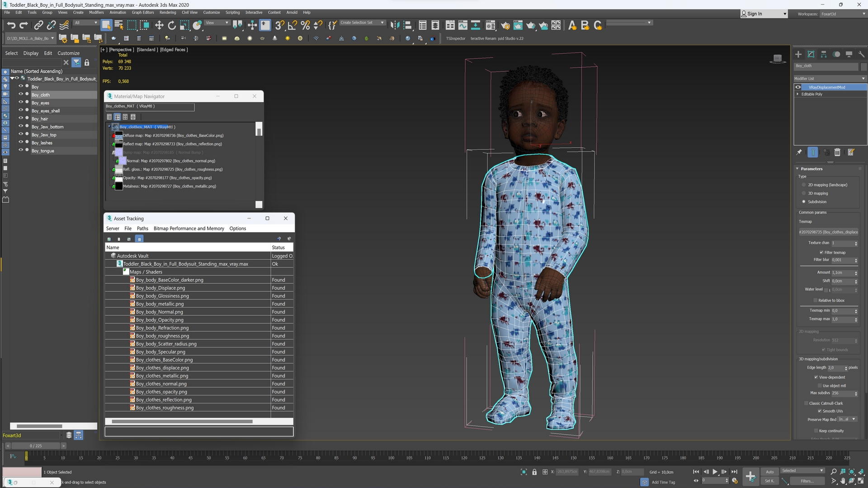This screenshot has height=488, width=868.
Task: Click the Texmap Boy_clothes_displace button
Action: (828, 232)
